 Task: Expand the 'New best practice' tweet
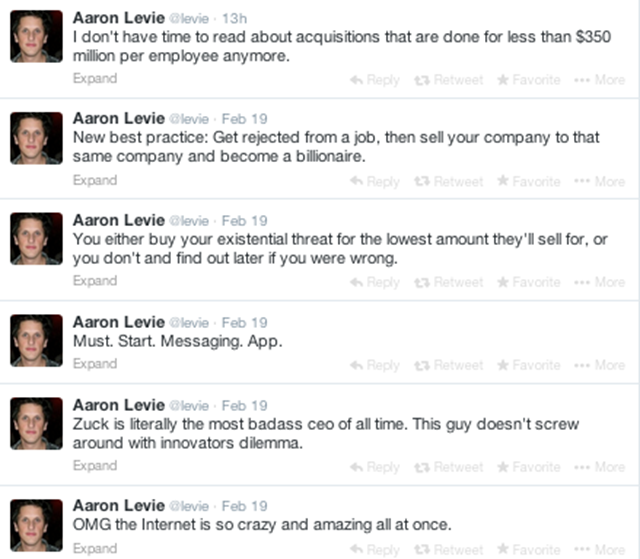95,180
